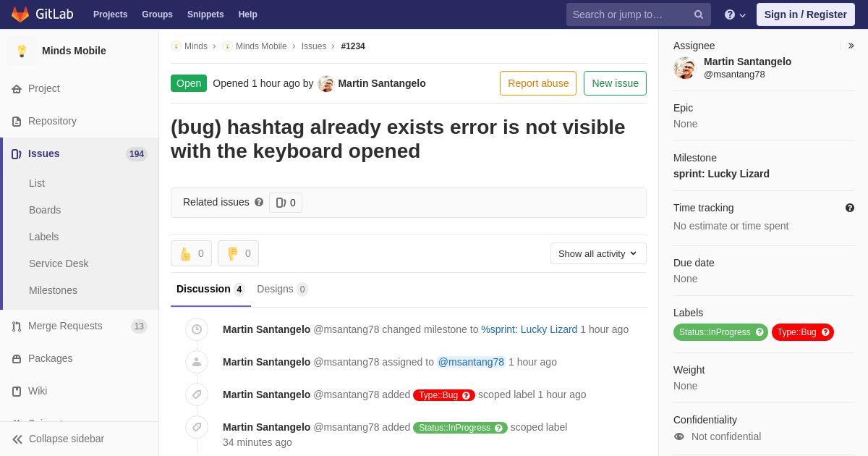The width and height of the screenshot is (868, 456).
Task: Open Labels in the Issues submenu
Action: point(43,237)
